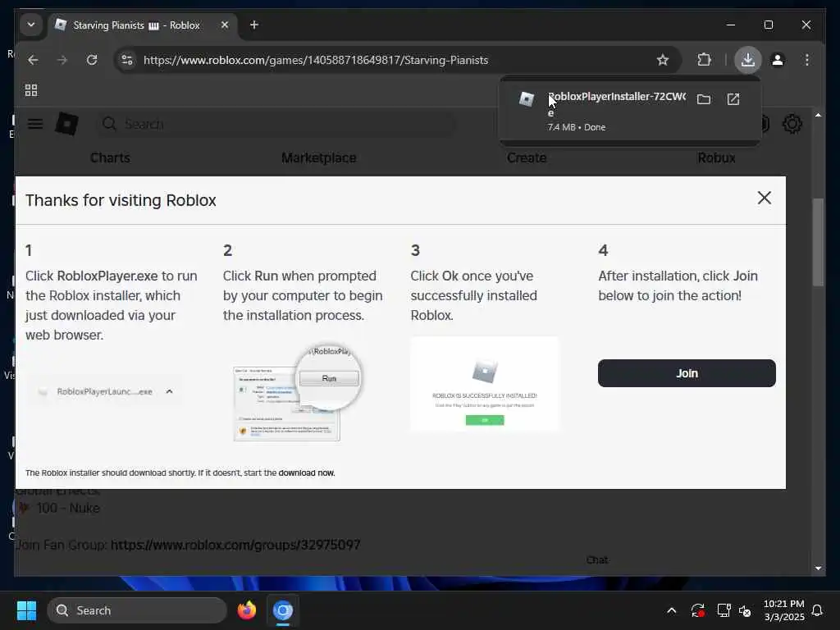Open the browser profile icon
The width and height of the screenshot is (840, 630).
pyautogui.click(x=778, y=60)
